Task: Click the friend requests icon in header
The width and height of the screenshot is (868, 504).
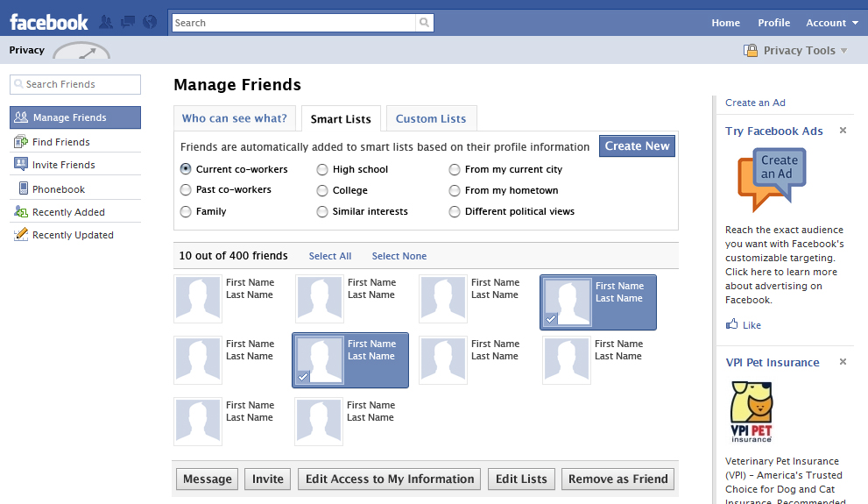Action: click(x=106, y=22)
